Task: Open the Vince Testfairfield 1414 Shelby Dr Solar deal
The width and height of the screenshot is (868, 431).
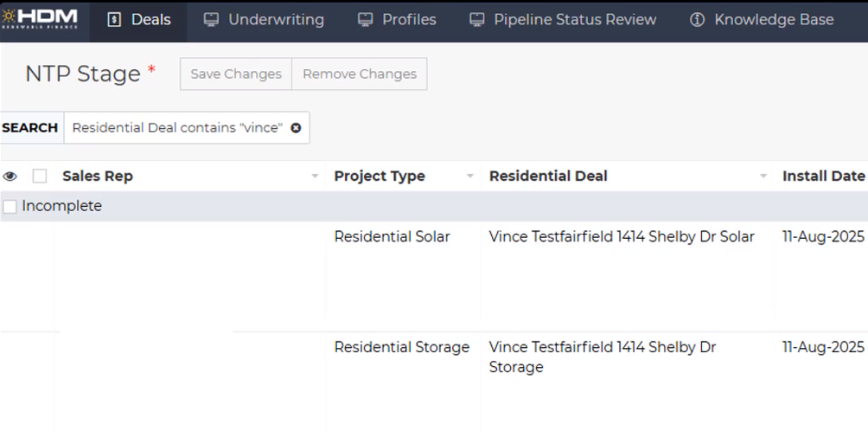Action: tap(622, 237)
